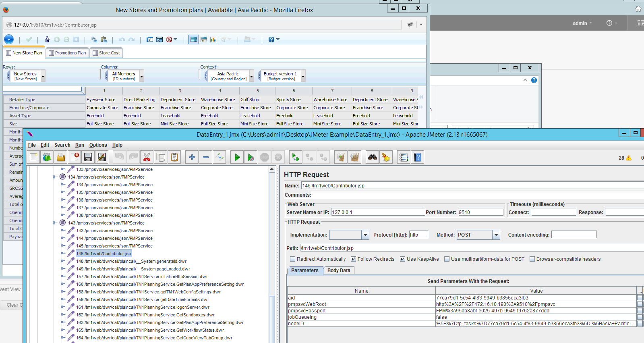Click the Expand All plus icon in JMeter
Viewport: 644px width, 343px height.
coord(192,157)
